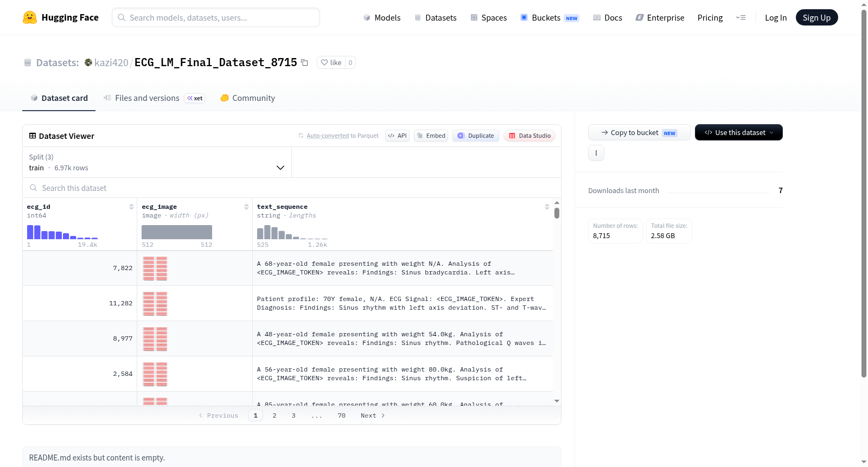The image size is (868, 467).
Task: Click the text_sequence lengths histogram
Action: point(292,232)
